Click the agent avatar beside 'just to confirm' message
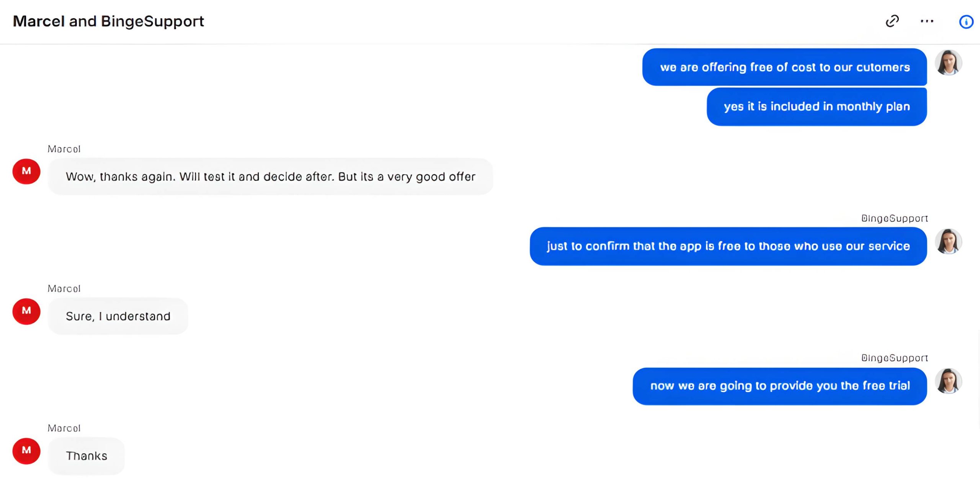 tap(948, 242)
